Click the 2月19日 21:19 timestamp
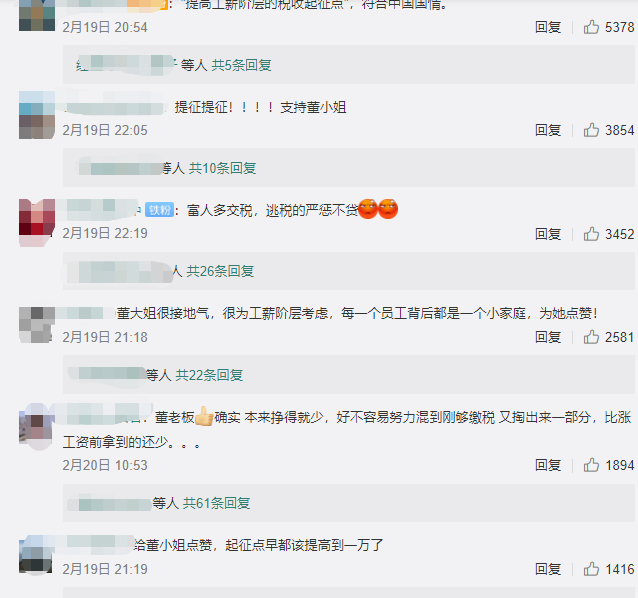Image resolution: width=638 pixels, height=598 pixels. click(105, 569)
